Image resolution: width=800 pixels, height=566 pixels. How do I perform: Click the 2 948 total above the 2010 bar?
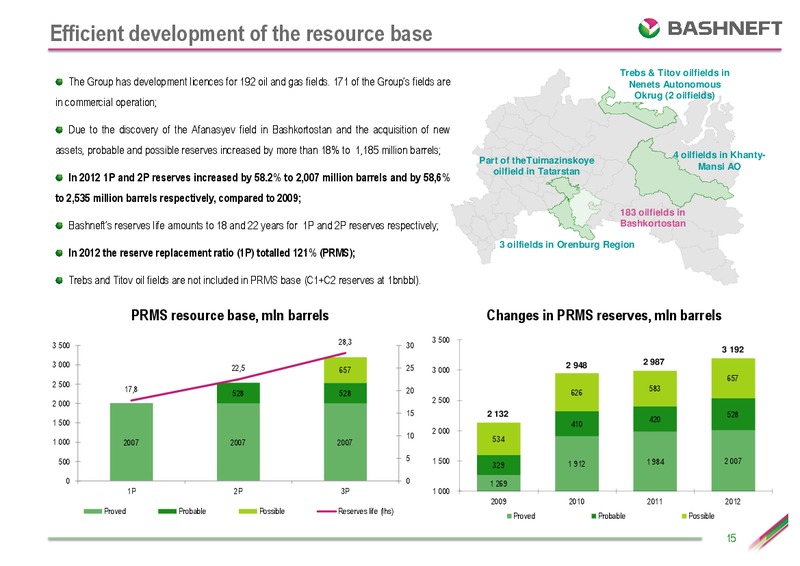tap(577, 365)
